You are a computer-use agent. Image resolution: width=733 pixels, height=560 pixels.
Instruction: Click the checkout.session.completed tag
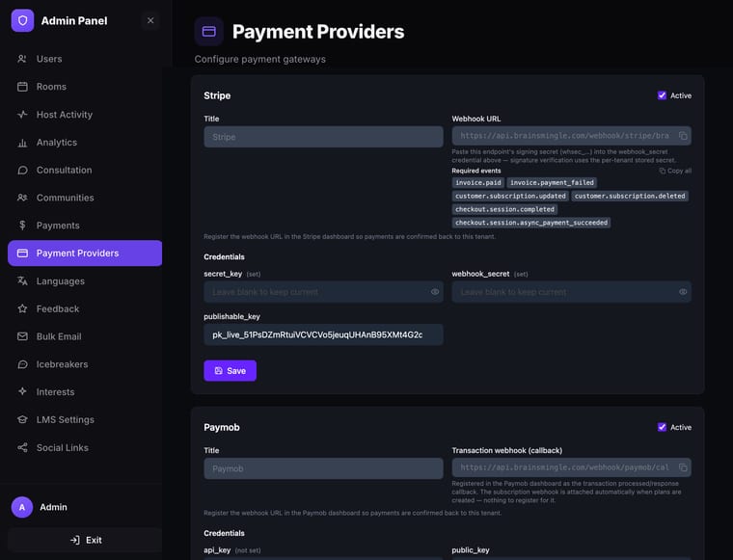pos(504,209)
